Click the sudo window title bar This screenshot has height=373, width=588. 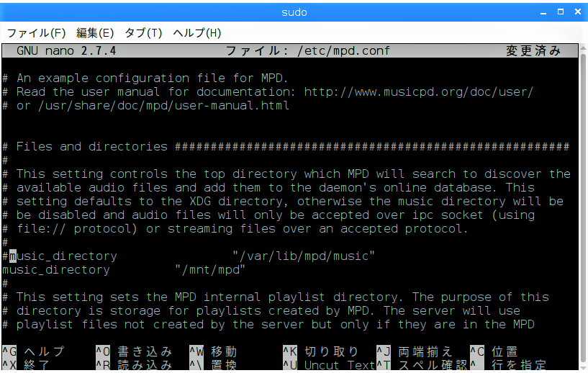(294, 12)
